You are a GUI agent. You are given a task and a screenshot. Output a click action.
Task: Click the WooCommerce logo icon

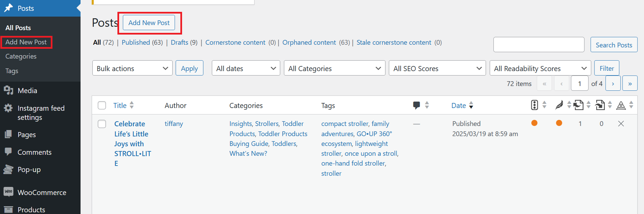pos(8,192)
